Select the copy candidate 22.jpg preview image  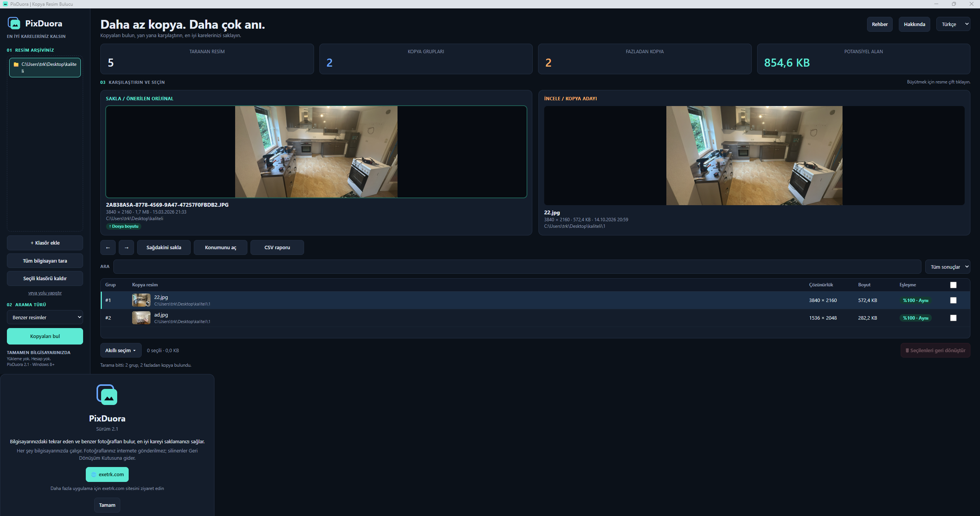(754, 155)
